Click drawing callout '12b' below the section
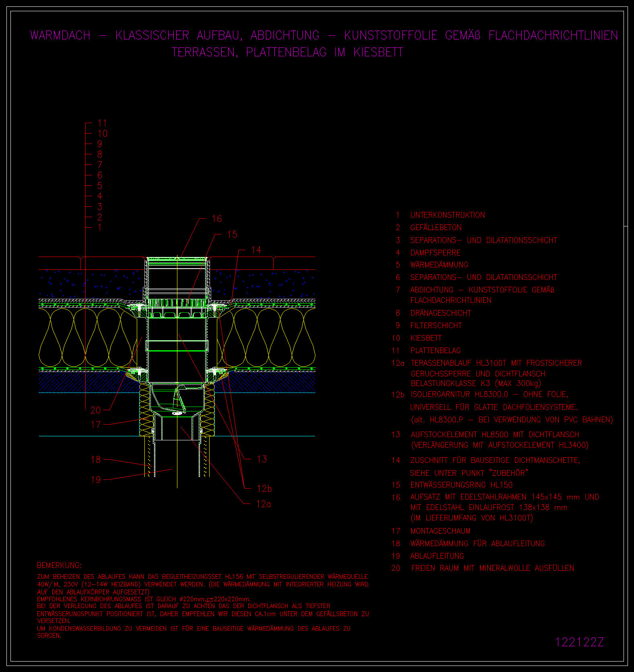This screenshot has height=672, width=634. click(x=264, y=489)
